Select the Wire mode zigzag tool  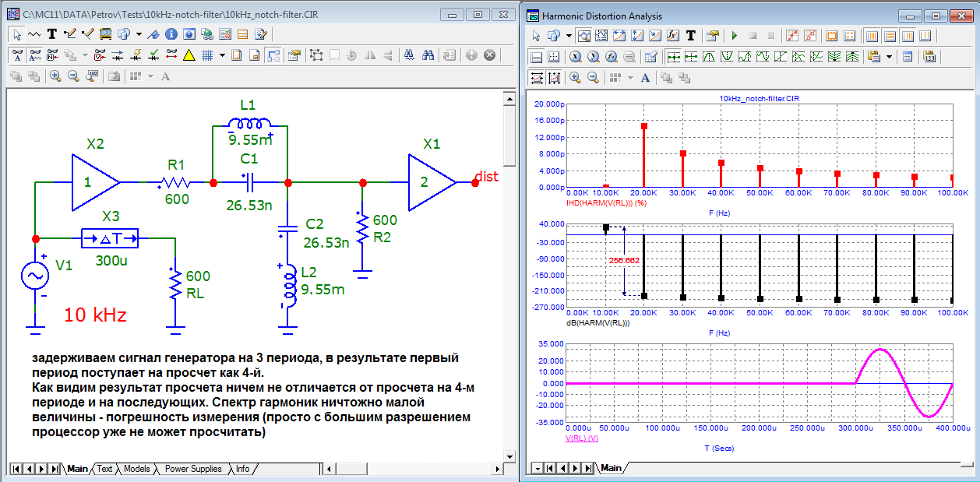(34, 34)
